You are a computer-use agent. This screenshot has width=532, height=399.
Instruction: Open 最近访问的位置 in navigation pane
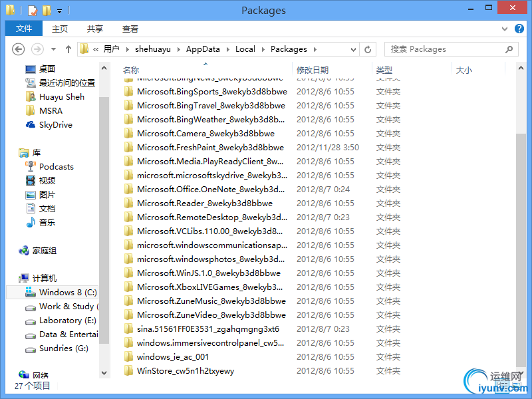click(67, 82)
